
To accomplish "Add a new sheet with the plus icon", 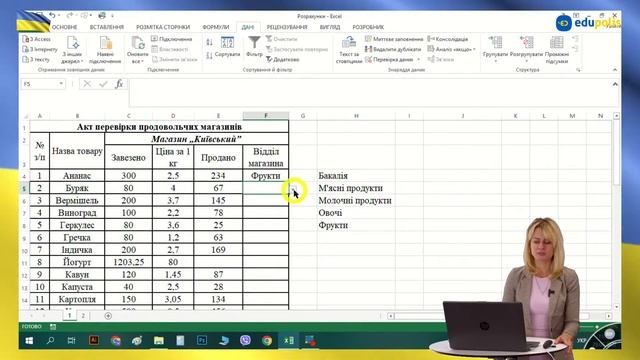I will click(x=108, y=316).
